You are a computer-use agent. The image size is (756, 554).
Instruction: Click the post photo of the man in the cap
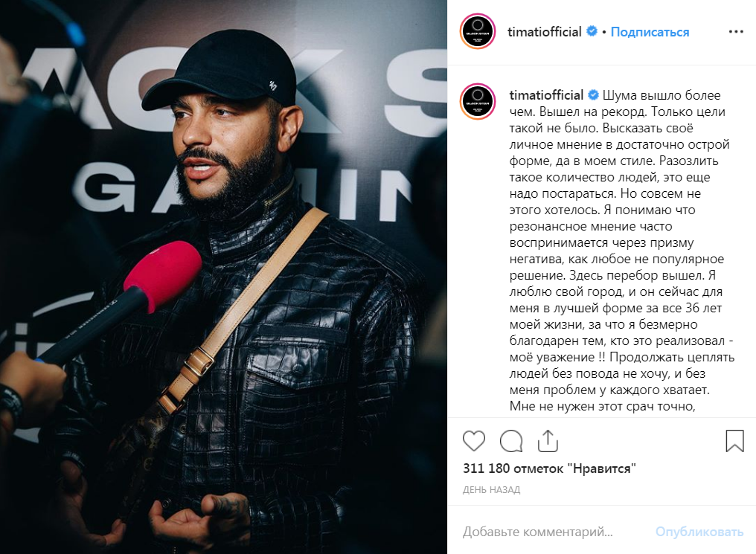pyautogui.click(x=223, y=277)
